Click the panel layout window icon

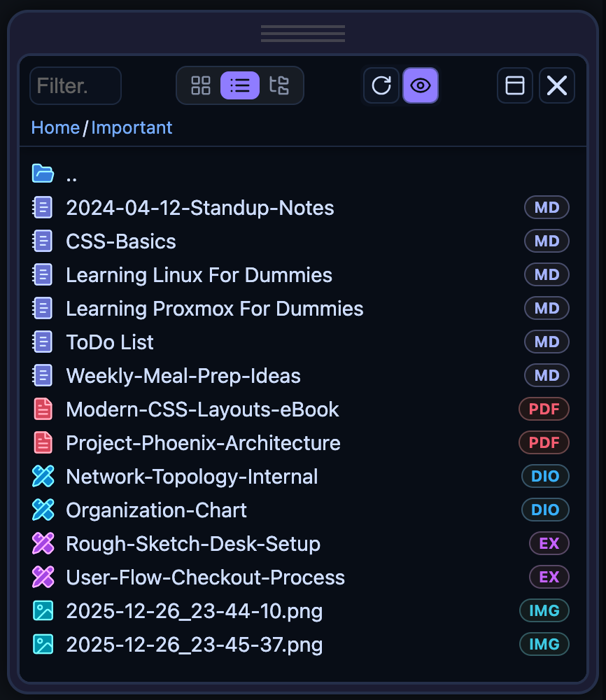click(515, 85)
